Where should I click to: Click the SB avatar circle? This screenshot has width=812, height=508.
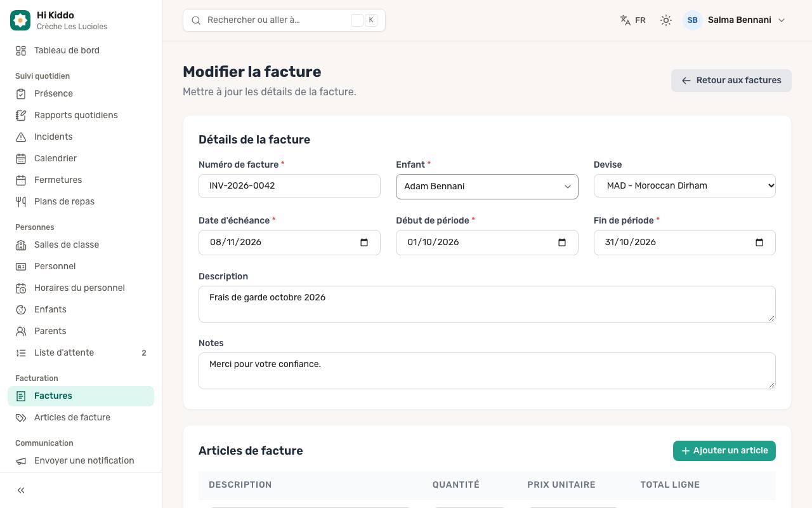click(x=693, y=20)
